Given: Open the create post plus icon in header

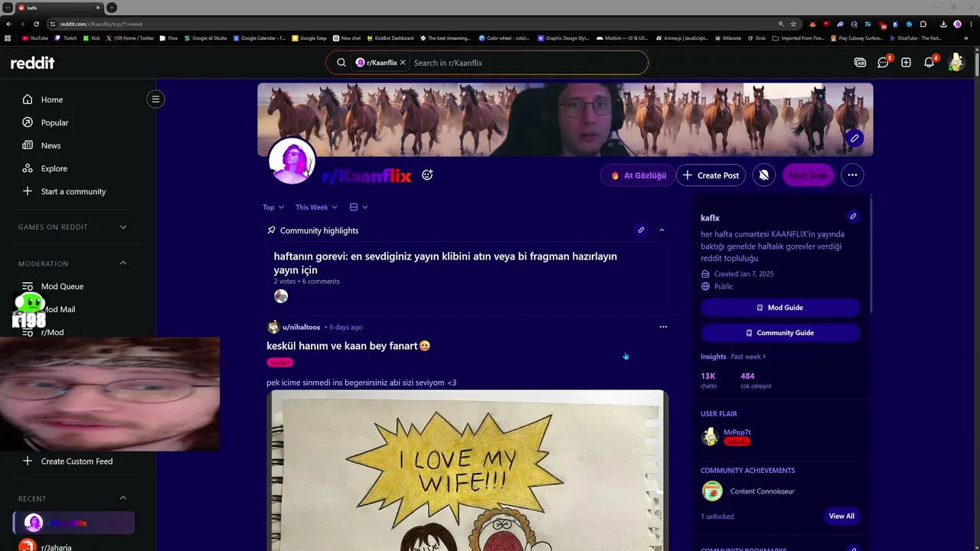Looking at the screenshot, I should point(906,63).
